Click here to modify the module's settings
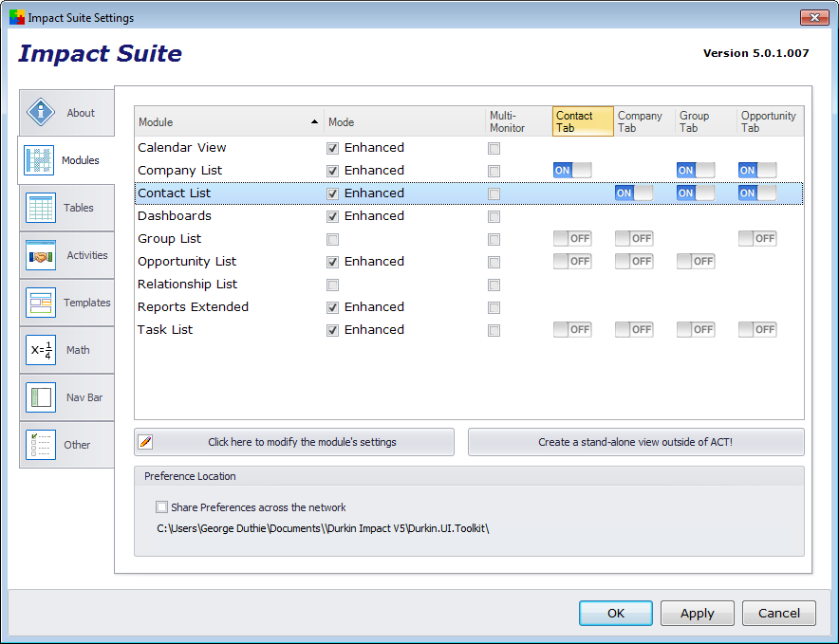 294,442
